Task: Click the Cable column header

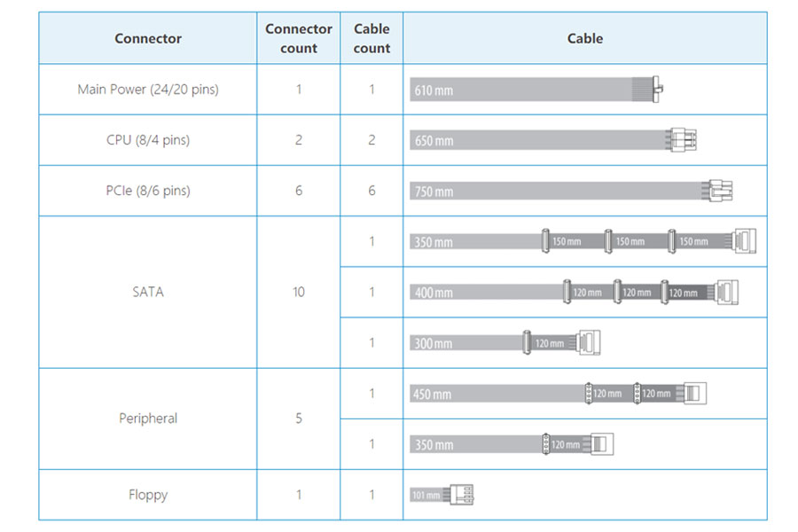Action: click(585, 39)
